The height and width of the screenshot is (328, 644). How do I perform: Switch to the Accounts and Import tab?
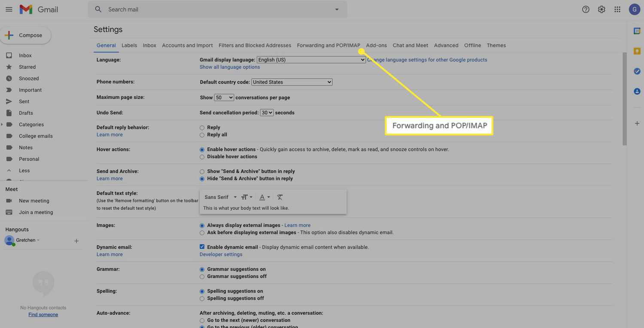click(187, 45)
